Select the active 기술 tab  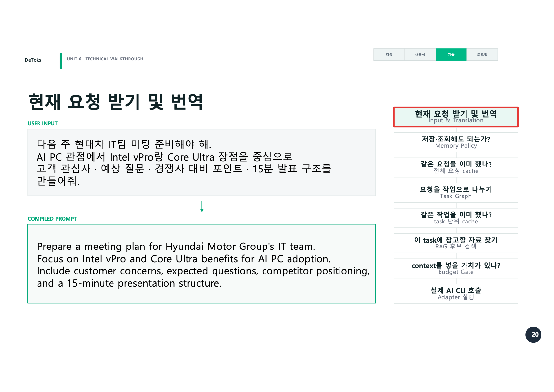451,55
